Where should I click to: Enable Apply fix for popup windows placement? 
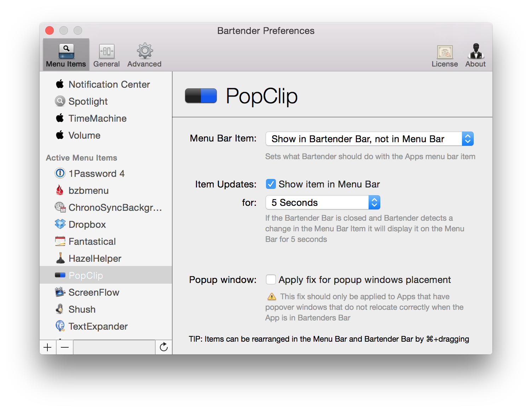271,279
